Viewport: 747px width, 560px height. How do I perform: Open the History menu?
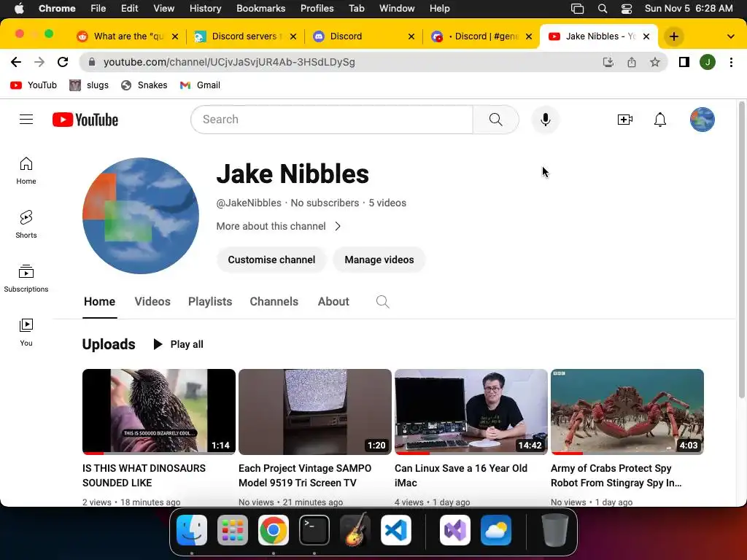tap(205, 8)
